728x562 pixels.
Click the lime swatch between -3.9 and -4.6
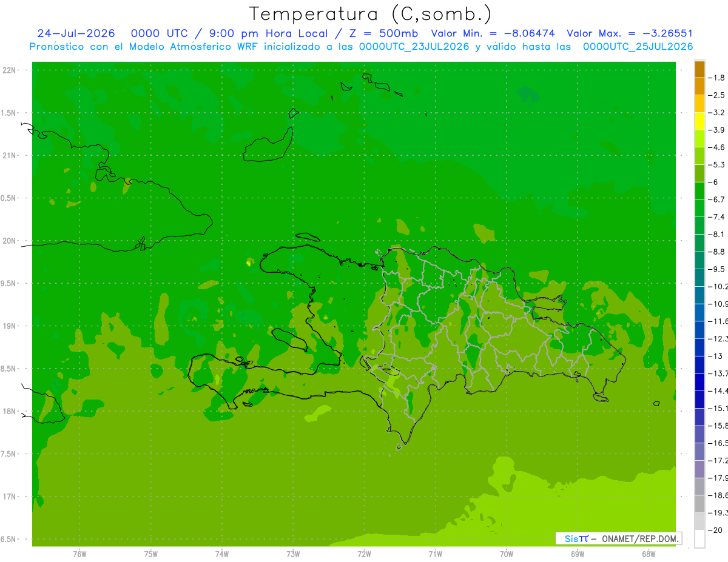click(699, 139)
